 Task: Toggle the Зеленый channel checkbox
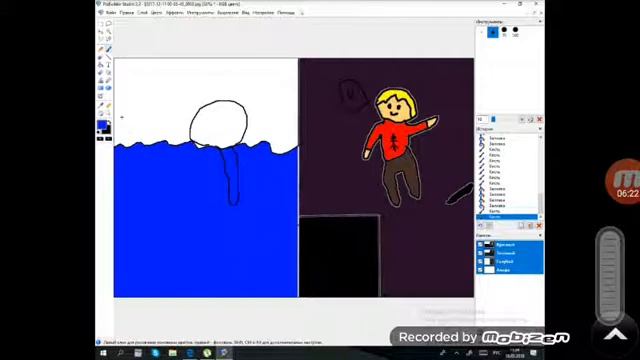[x=480, y=253]
